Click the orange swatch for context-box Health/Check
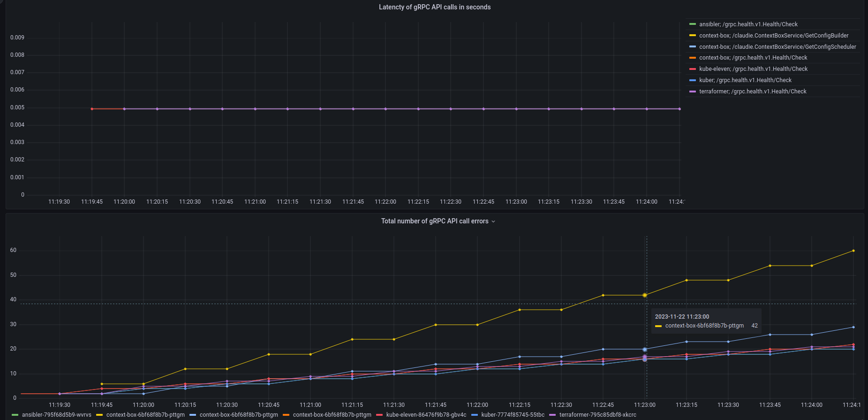 (693, 58)
